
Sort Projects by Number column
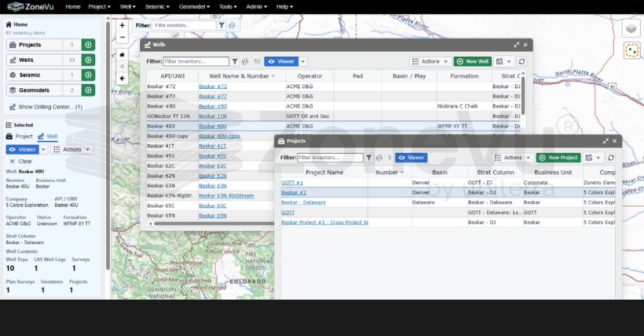click(x=389, y=172)
